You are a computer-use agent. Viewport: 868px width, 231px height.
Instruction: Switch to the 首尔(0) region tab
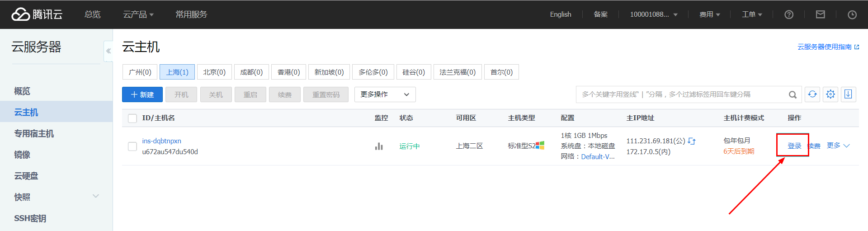pos(501,72)
